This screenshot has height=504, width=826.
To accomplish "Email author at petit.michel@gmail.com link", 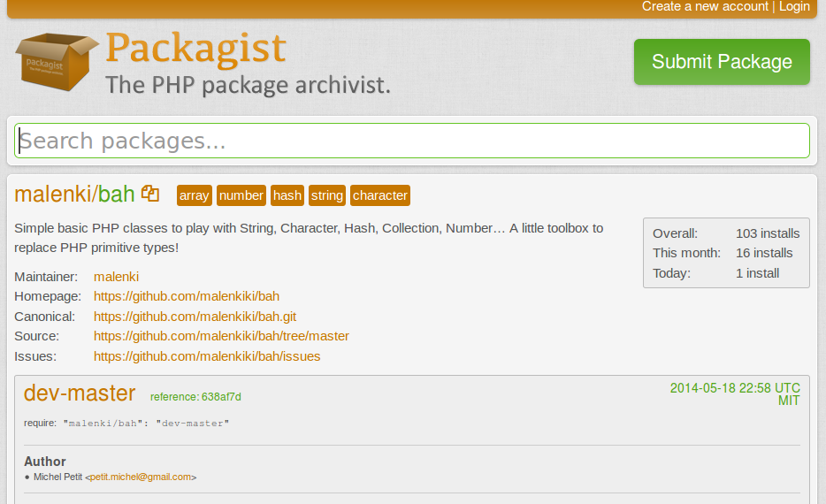I will click(140, 477).
